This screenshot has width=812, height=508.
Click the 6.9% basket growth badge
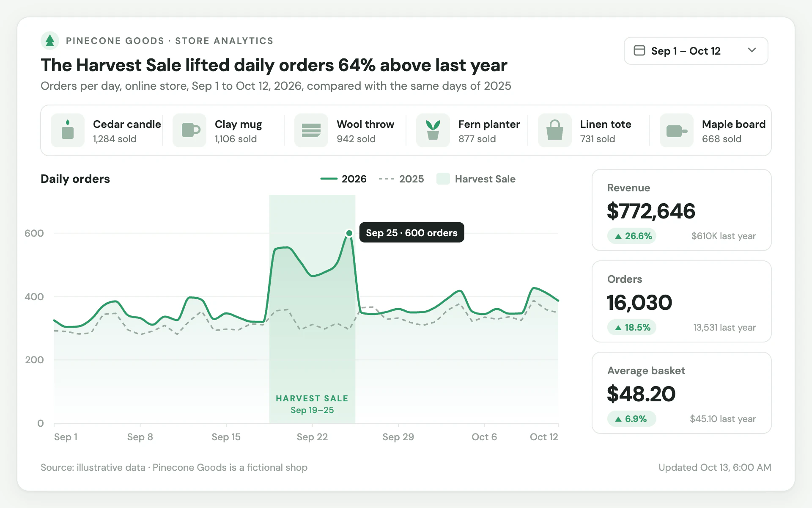click(x=632, y=419)
